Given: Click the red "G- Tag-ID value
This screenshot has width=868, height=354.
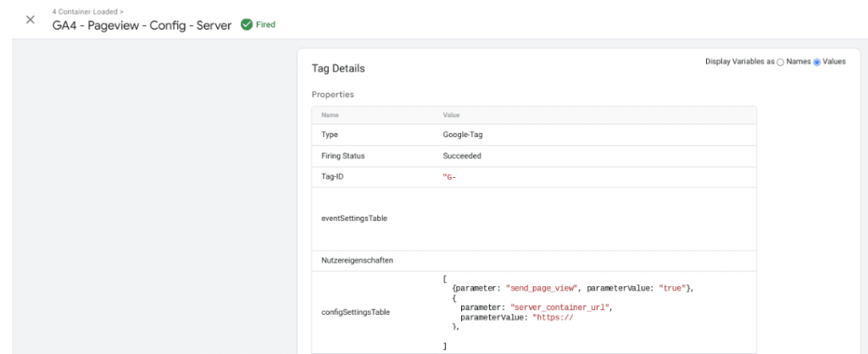Looking at the screenshot, I should 449,178.
